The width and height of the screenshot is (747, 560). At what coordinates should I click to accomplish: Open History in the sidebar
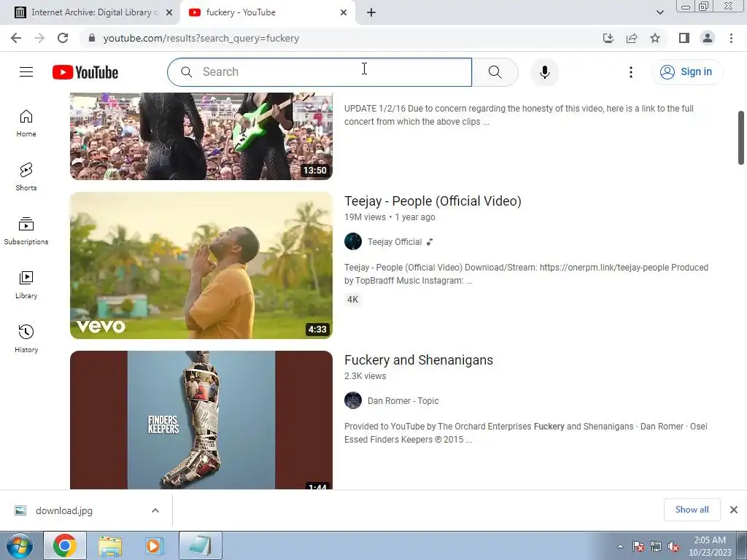pyautogui.click(x=26, y=338)
